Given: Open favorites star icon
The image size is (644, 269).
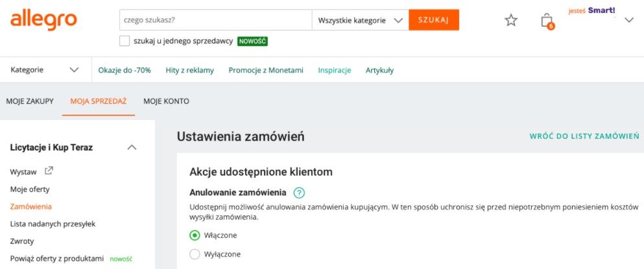Looking at the screenshot, I should click(511, 20).
